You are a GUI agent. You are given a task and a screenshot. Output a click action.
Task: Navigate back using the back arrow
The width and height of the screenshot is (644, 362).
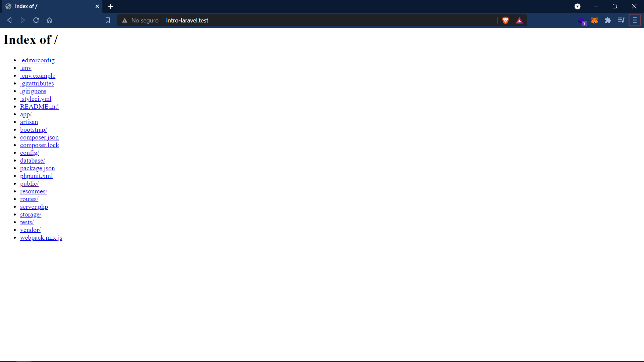tap(9, 20)
